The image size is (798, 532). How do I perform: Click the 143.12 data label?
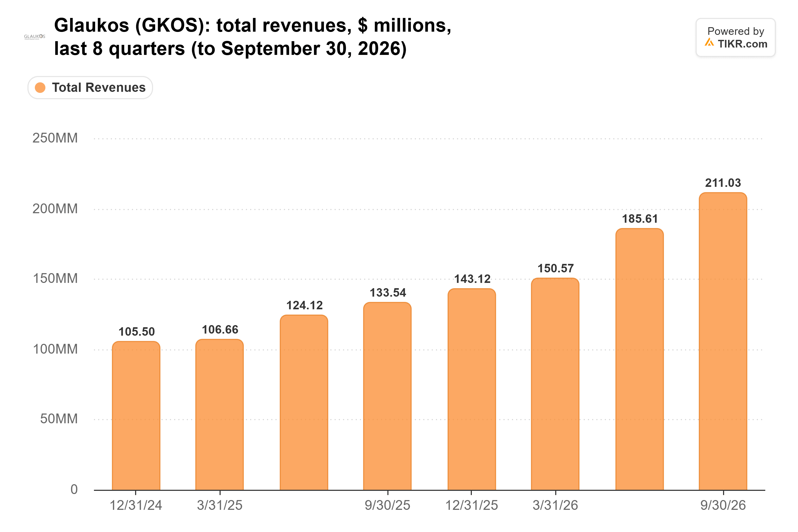(x=472, y=279)
